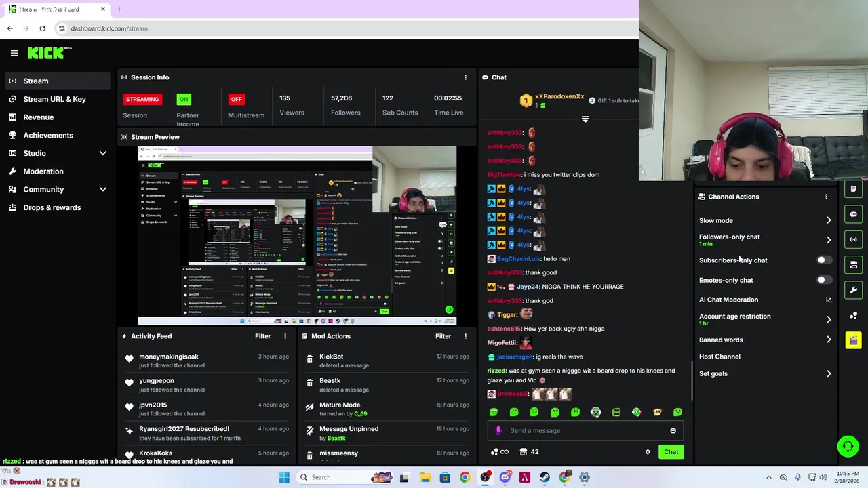Click the shop icon showing 42
Screen dimensions: 868x488
click(x=529, y=452)
